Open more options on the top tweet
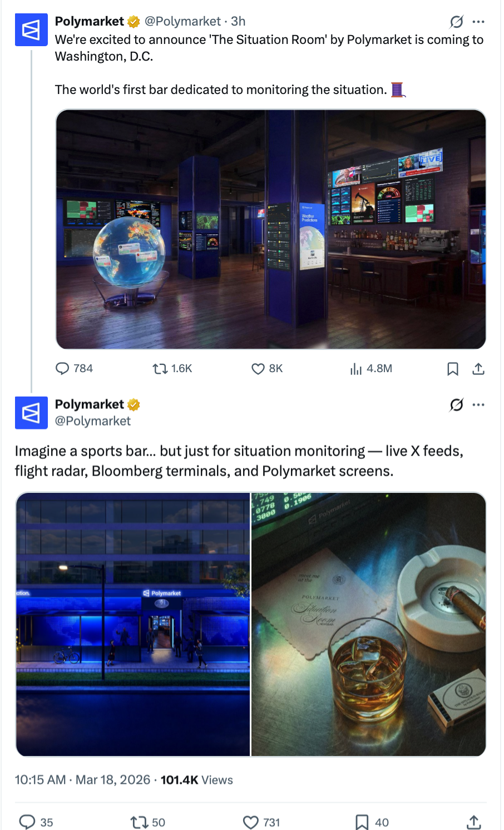504x830 pixels. (478, 22)
